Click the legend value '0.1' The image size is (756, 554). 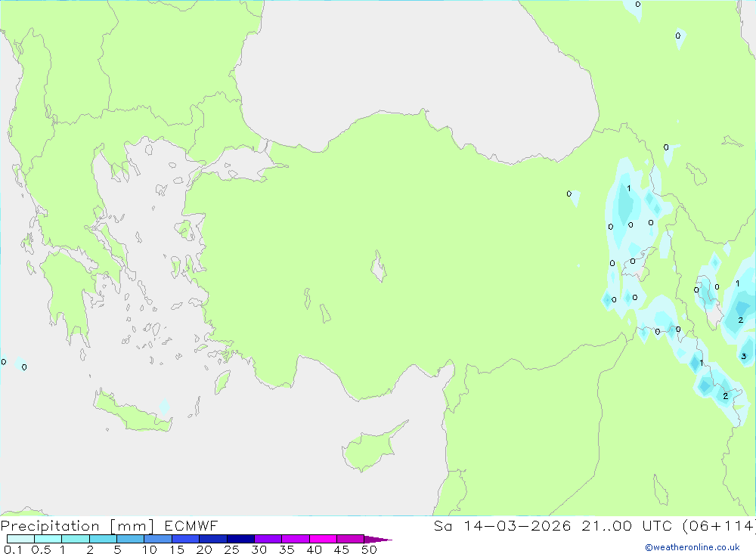[x=13, y=549]
